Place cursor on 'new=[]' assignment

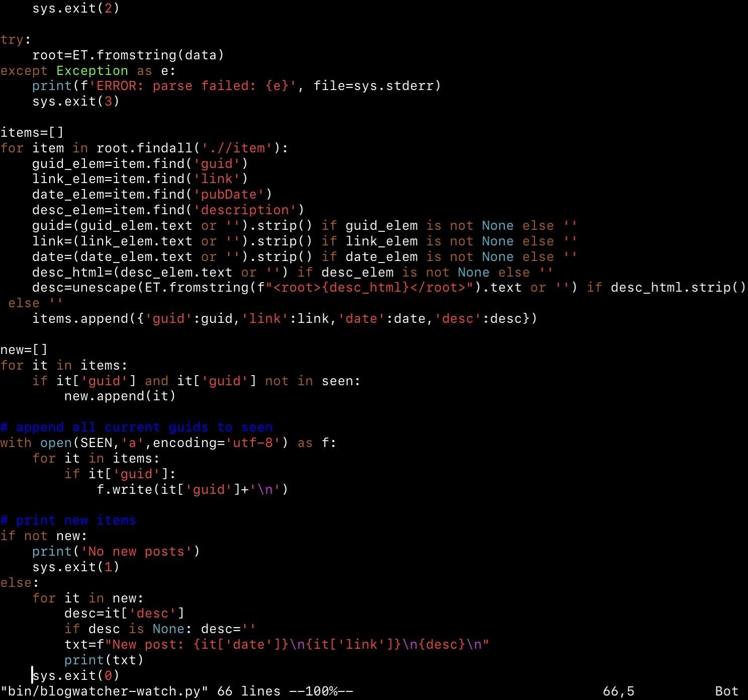click(x=24, y=350)
